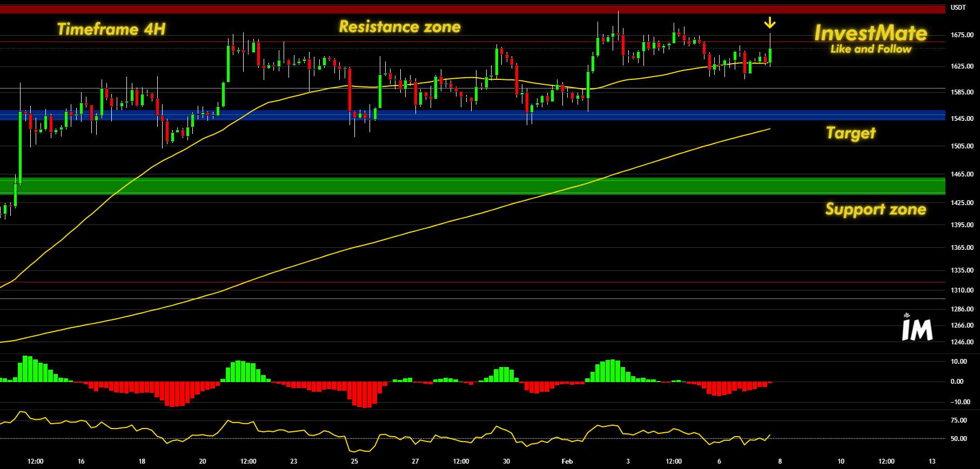Select the date label 16 on time axis
The width and height of the screenshot is (980, 469).
click(81, 461)
